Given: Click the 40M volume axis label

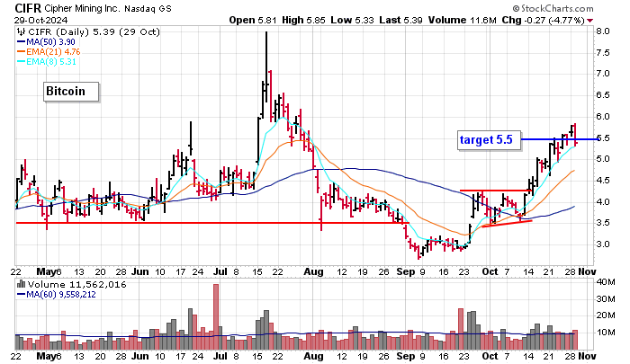Looking at the screenshot, I should tap(606, 282).
